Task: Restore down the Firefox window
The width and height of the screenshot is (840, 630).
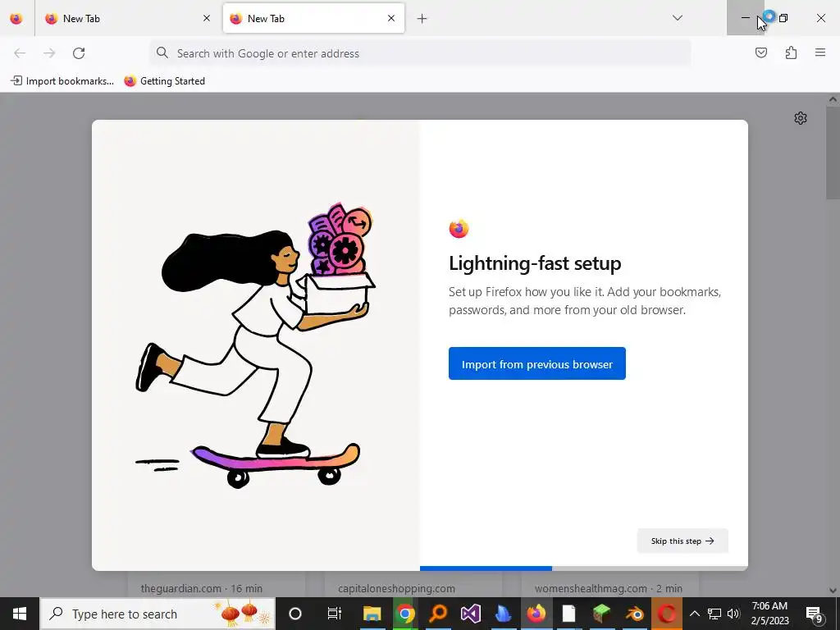Action: coord(783,18)
